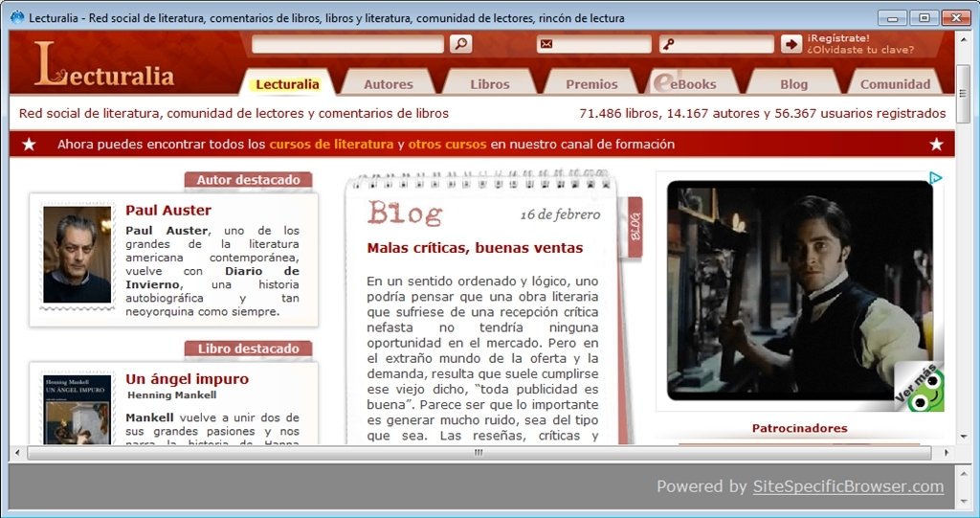Open 'otros cursos' link
Screen dimensions: 980x518
447,144
